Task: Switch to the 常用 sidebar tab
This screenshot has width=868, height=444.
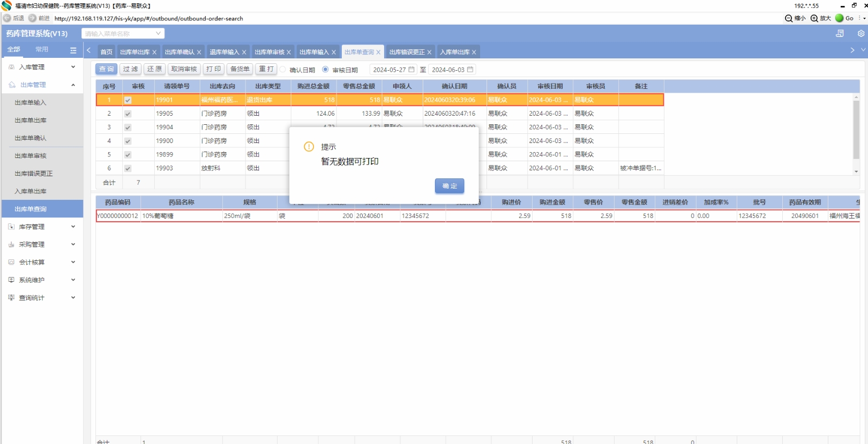Action: tap(42, 49)
